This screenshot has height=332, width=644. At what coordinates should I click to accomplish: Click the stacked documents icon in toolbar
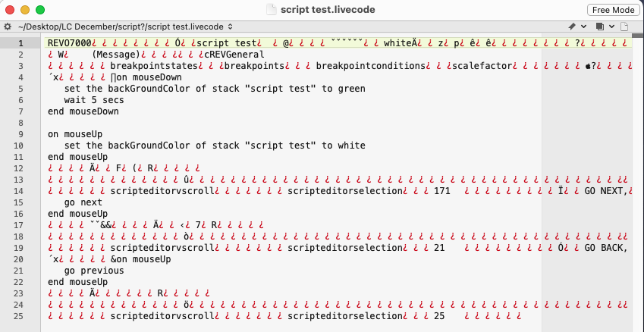click(600, 27)
